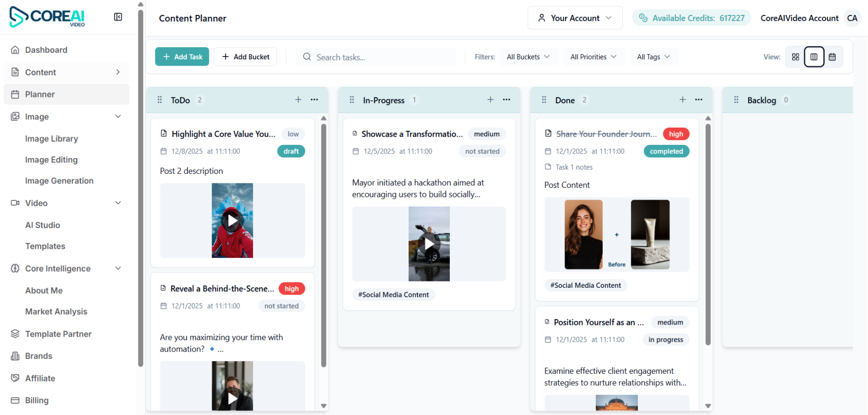This screenshot has height=415, width=868.
Task: Open the All Priorities filter dropdown
Action: click(x=593, y=57)
